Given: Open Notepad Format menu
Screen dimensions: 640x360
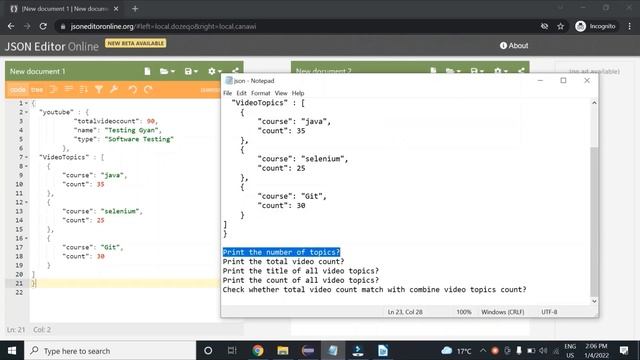Looking at the screenshot, I should click(260, 93).
